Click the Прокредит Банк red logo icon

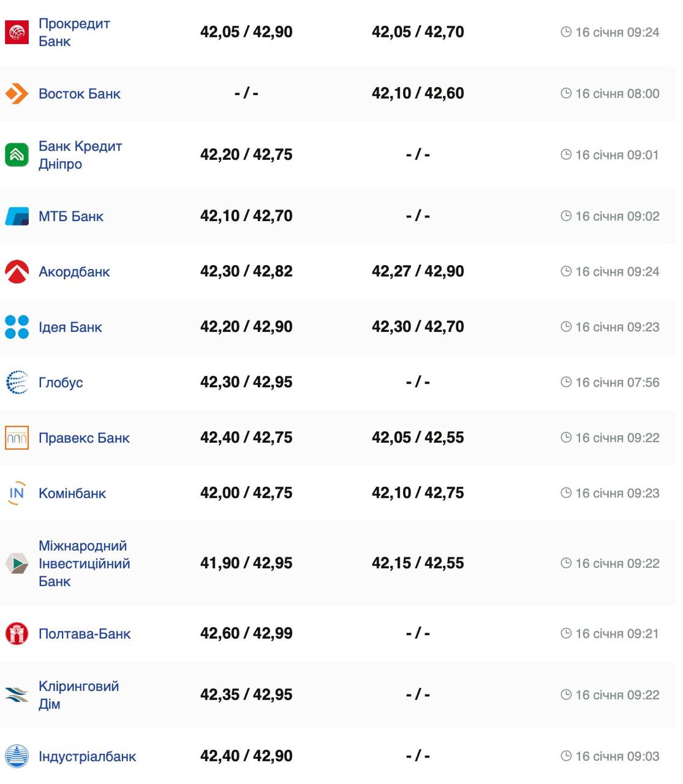coord(17,32)
